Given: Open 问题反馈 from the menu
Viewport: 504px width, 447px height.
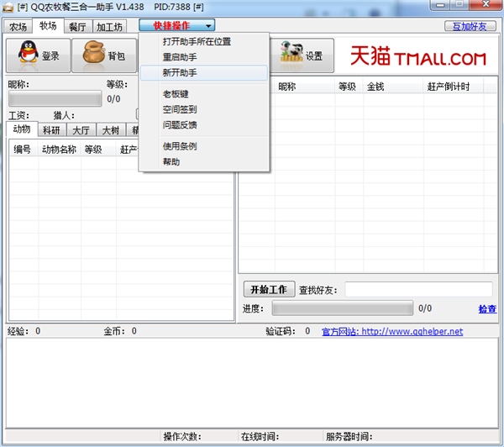Looking at the screenshot, I should pos(180,125).
